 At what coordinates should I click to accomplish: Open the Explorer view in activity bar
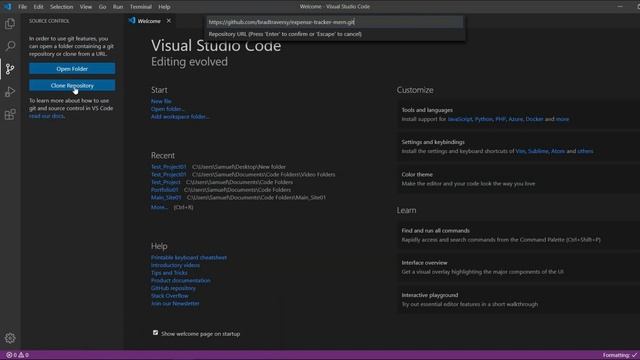tap(10, 24)
